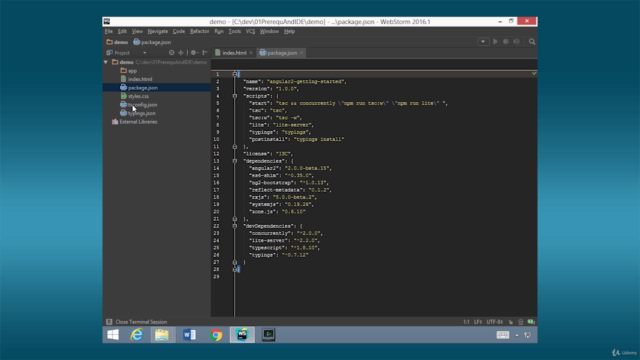The height and width of the screenshot is (360, 640).
Task: Open the Refactor menu
Action: [x=200, y=31]
